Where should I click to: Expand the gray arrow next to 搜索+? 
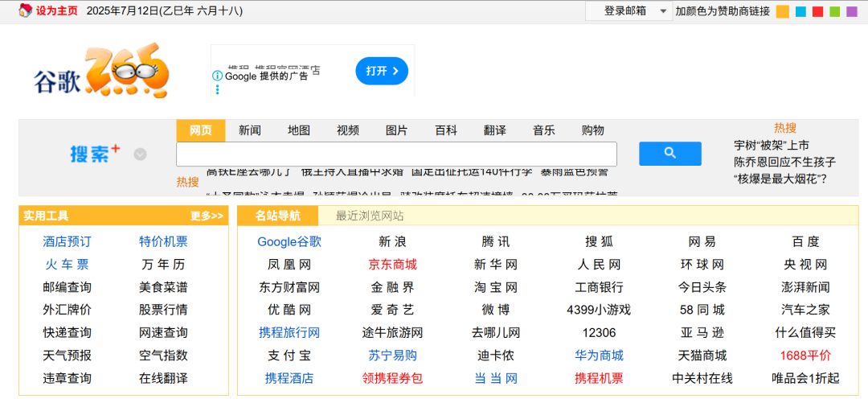pos(140,154)
